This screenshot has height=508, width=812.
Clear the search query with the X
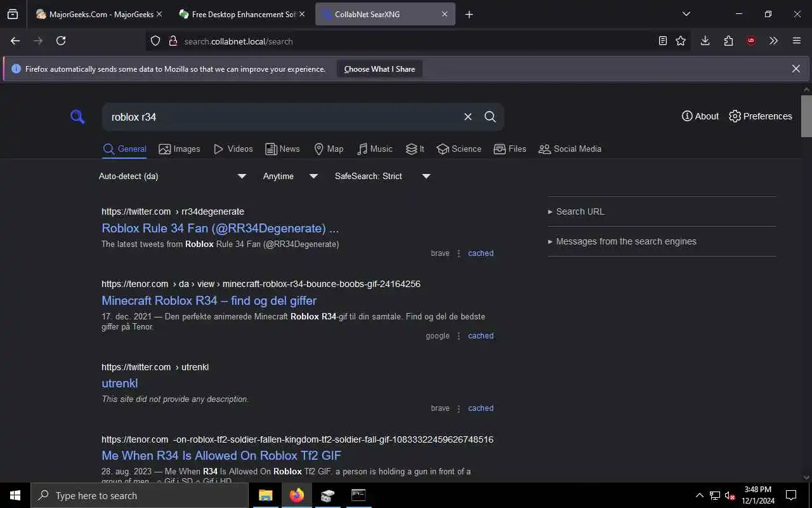tap(468, 117)
